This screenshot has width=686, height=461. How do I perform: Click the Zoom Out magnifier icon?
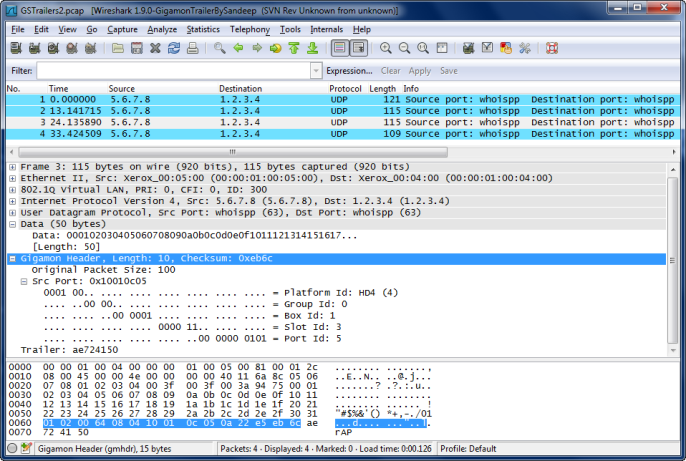404,48
